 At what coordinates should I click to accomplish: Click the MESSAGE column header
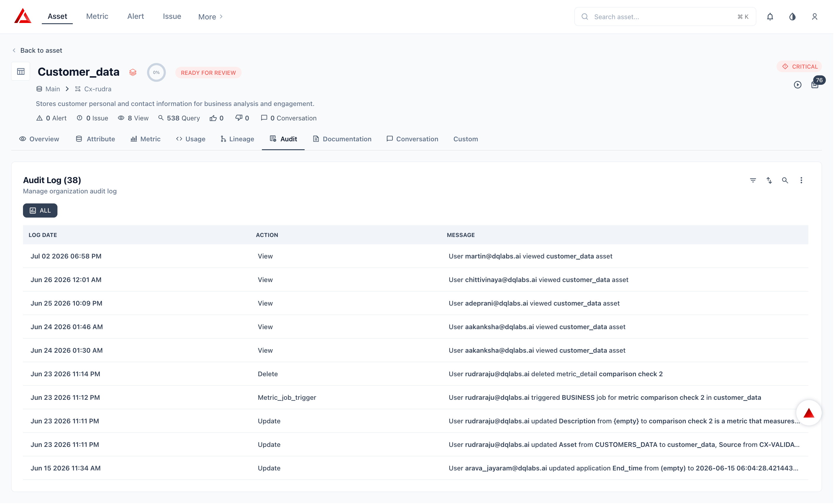pos(461,235)
